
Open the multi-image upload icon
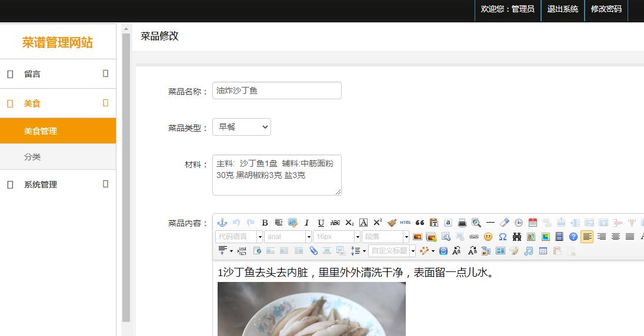tap(431, 237)
